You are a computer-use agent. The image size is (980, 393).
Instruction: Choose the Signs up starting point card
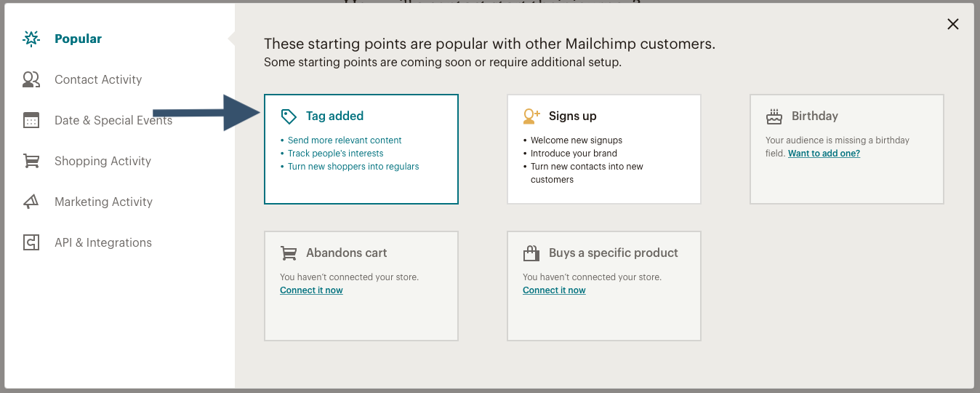pos(604,149)
